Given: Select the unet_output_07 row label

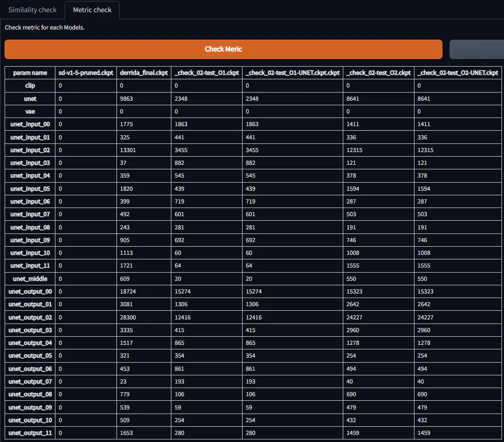Looking at the screenshot, I should coord(30,381).
